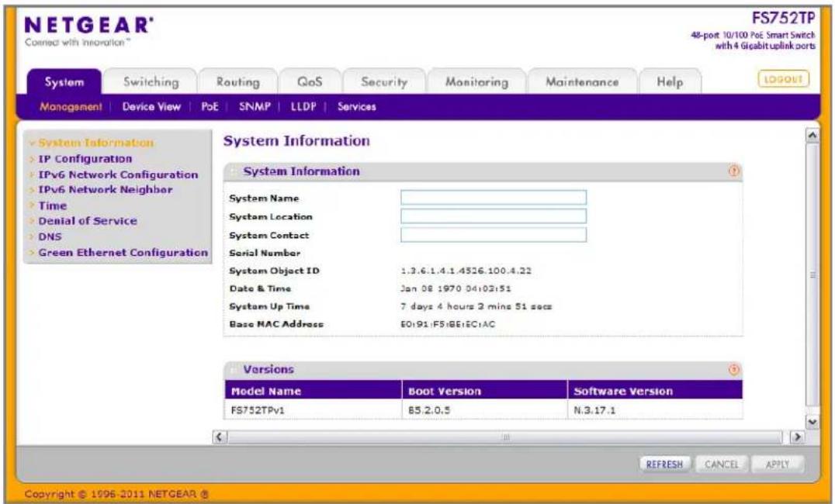This screenshot has width=835, height=504.
Task: Open the Services submenu
Action: (357, 107)
